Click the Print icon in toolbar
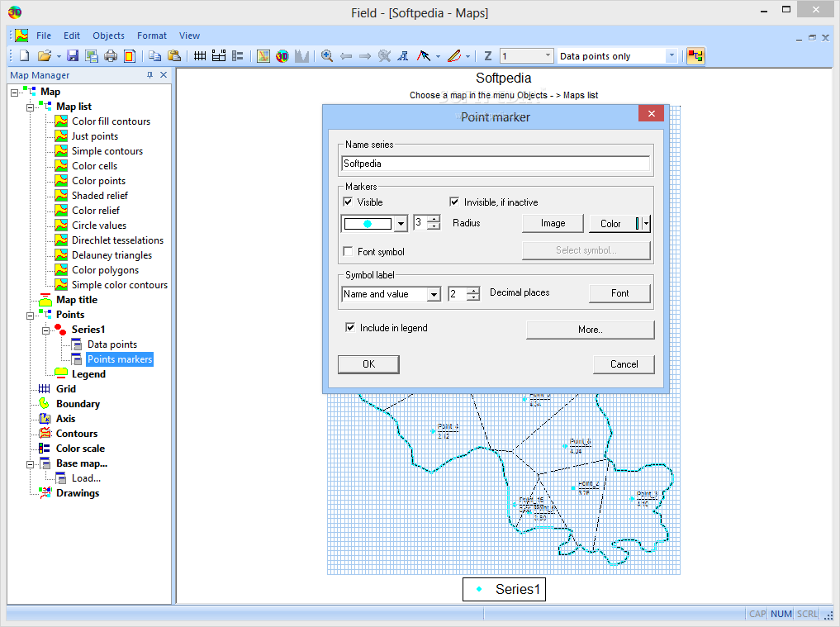 [111, 56]
